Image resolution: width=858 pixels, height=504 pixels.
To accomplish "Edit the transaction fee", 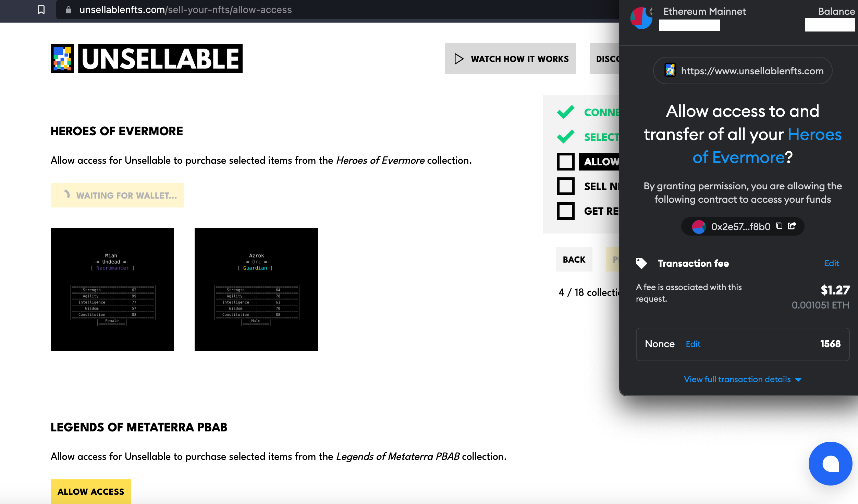I will click(x=832, y=263).
